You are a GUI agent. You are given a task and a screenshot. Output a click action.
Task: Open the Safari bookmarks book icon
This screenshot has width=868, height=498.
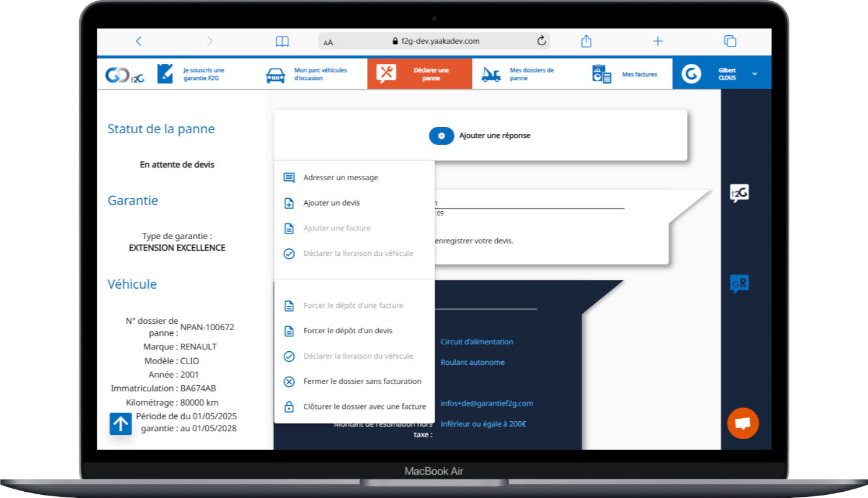click(x=282, y=41)
